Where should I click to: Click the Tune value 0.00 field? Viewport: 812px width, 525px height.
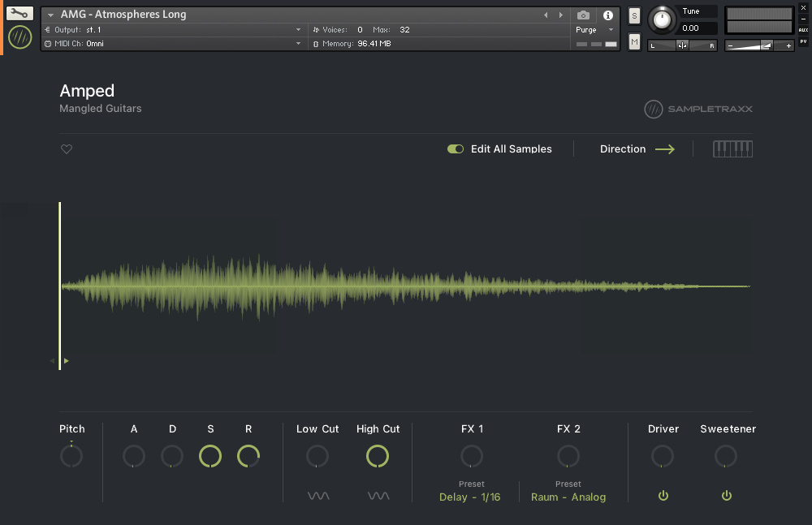[x=698, y=28]
